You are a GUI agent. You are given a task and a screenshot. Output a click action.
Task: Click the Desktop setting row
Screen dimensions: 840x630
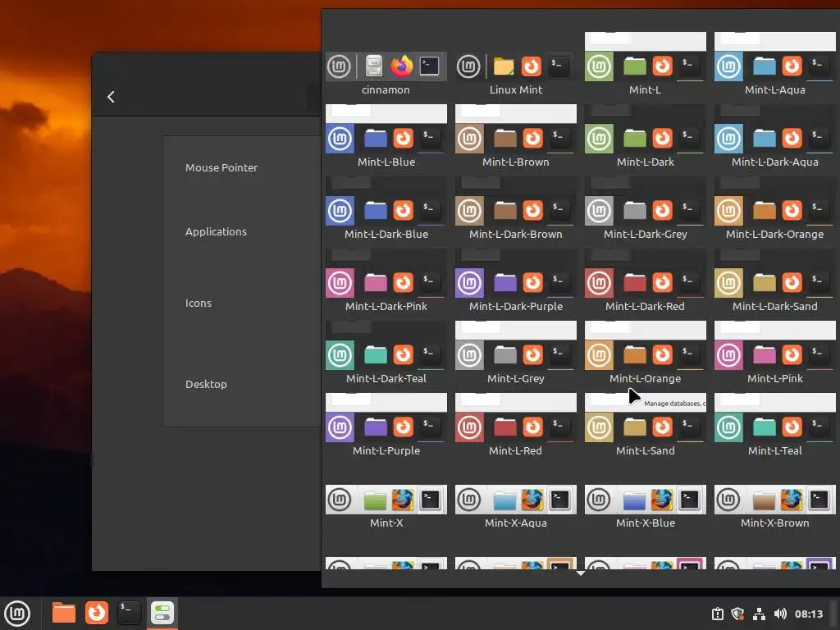point(242,384)
